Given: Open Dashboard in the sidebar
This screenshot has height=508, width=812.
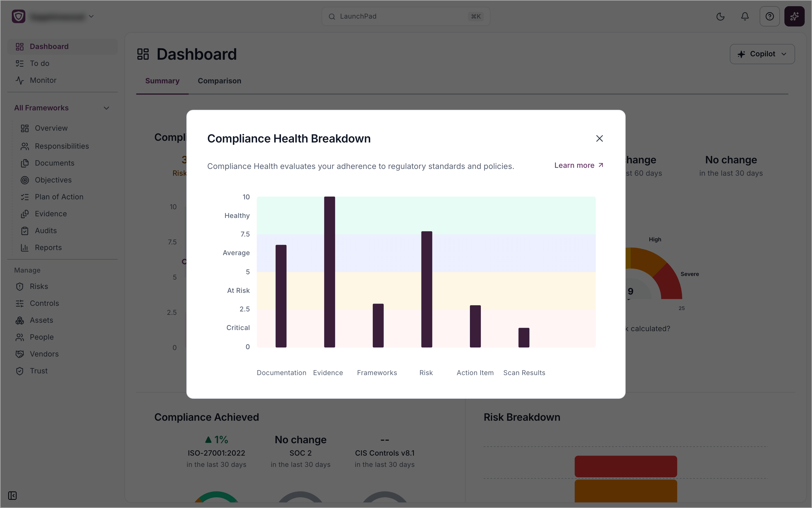Looking at the screenshot, I should point(63,46).
